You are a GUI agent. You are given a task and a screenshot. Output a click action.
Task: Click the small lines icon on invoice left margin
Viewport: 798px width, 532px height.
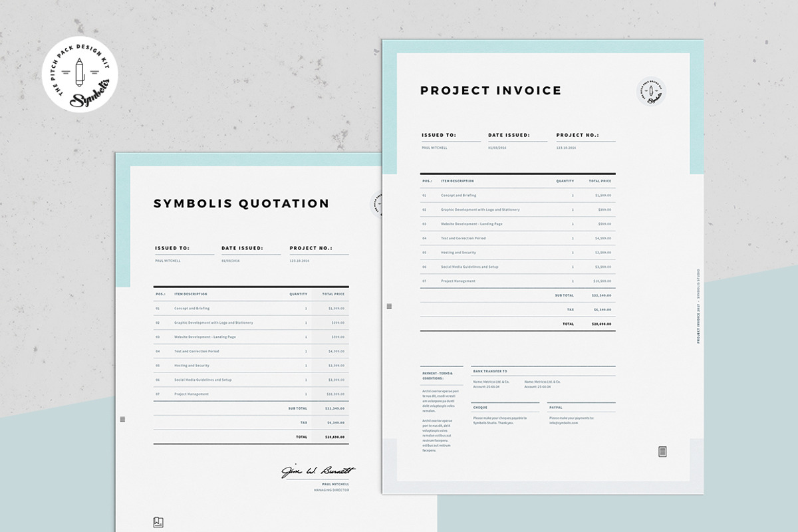(389, 307)
